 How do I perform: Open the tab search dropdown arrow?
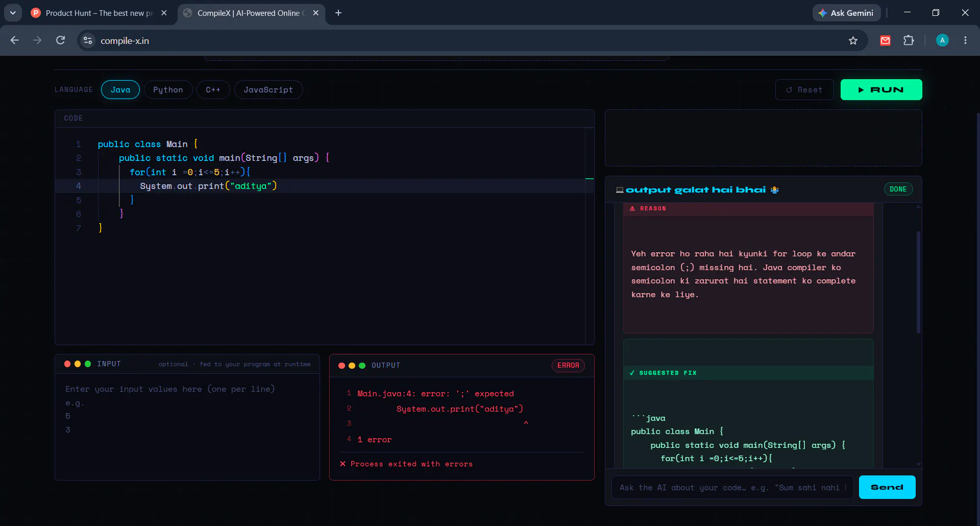click(13, 13)
